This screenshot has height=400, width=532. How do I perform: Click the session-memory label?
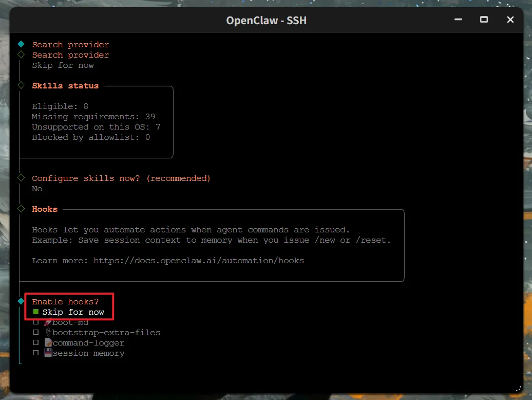(x=88, y=353)
